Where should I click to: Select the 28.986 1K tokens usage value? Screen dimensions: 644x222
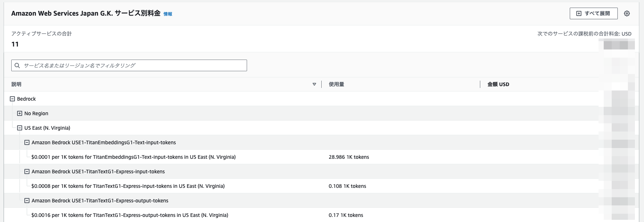(349, 157)
